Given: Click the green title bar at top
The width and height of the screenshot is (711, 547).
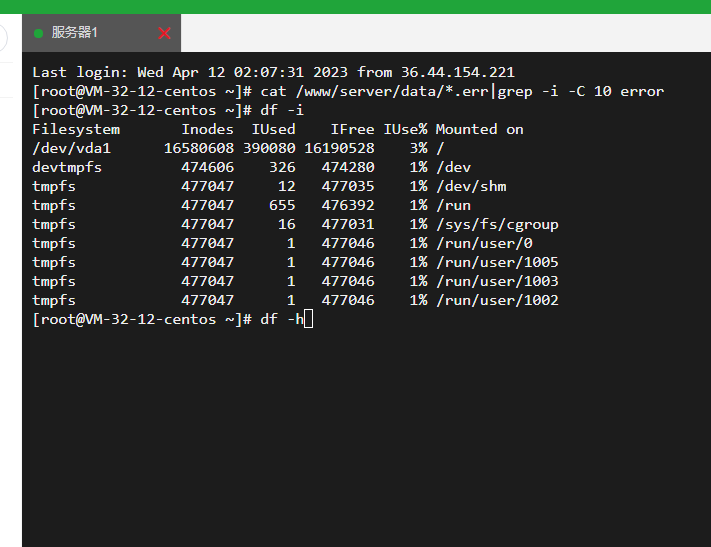Looking at the screenshot, I should [x=356, y=7].
